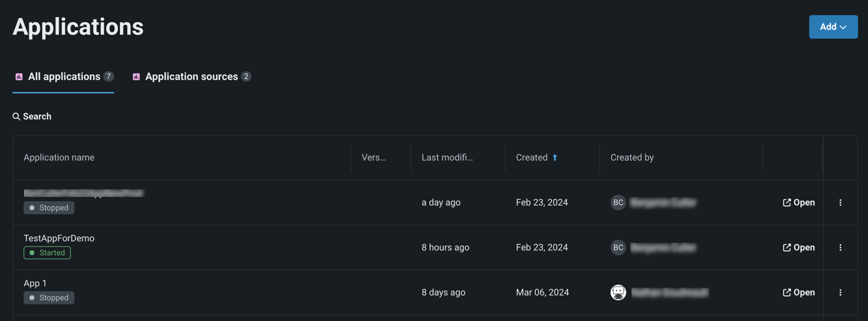Sort by Application name column header
The image size is (868, 321).
pos(59,158)
